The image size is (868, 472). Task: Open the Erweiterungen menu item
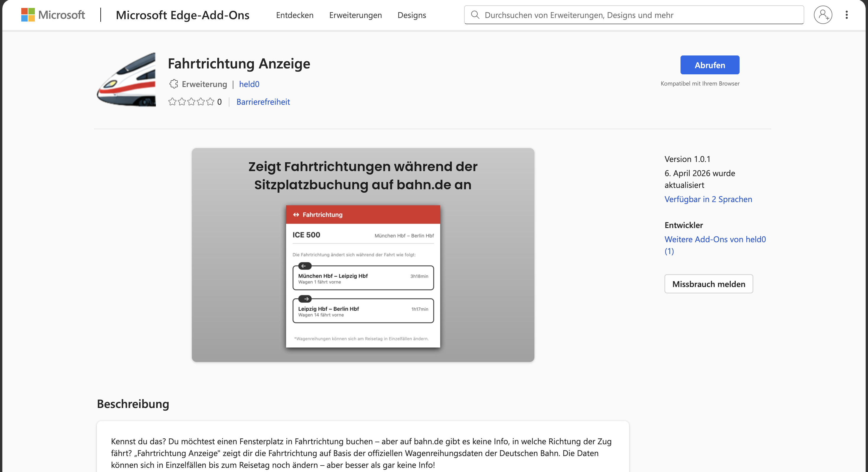click(355, 15)
